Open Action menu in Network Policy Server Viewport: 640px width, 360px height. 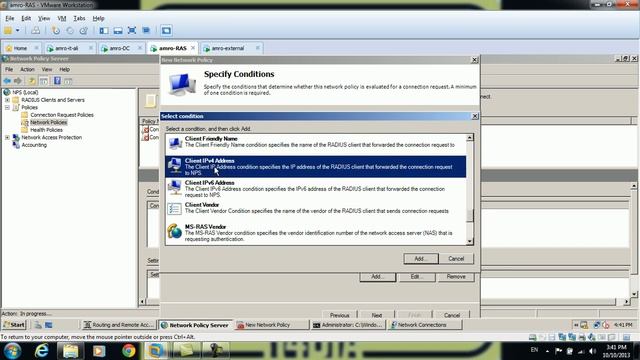(x=27, y=69)
